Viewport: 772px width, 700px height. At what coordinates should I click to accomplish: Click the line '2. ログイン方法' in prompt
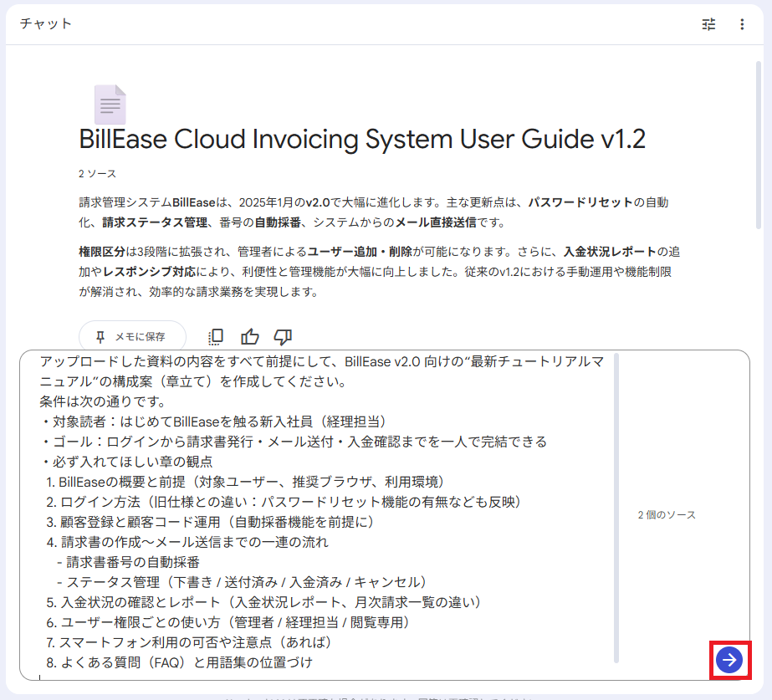pos(283,502)
